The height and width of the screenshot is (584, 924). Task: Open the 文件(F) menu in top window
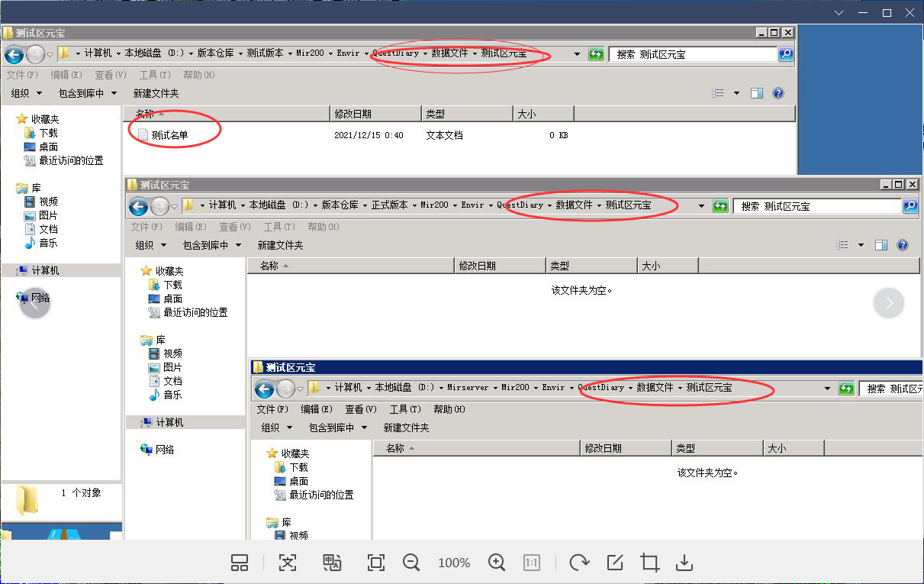coord(22,75)
